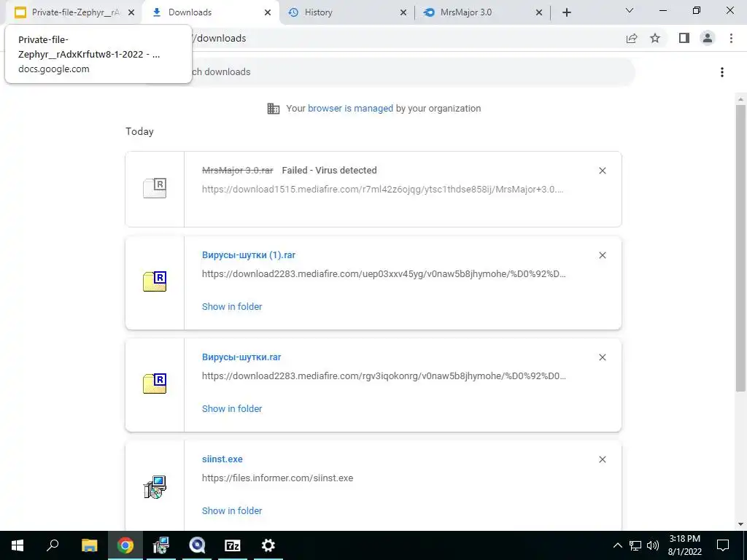Open File Explorer from taskbar

click(89, 545)
